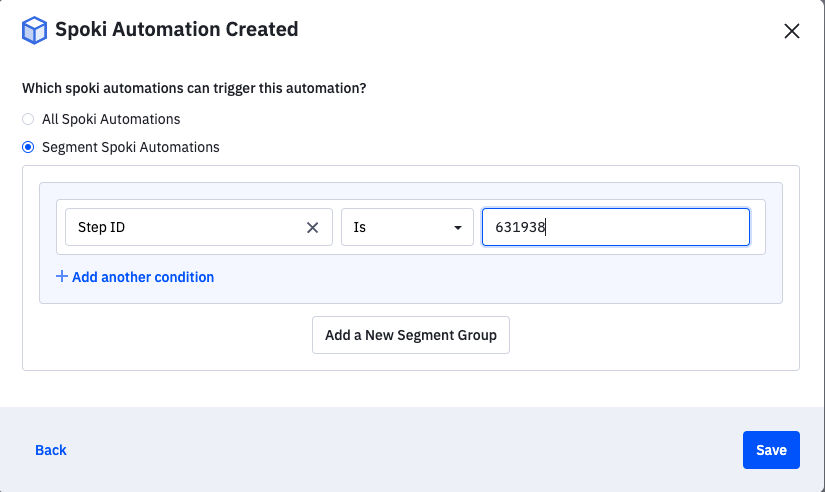The height and width of the screenshot is (492, 825).
Task: Click the "Segment Spoki Automations" label text
Action: point(130,147)
